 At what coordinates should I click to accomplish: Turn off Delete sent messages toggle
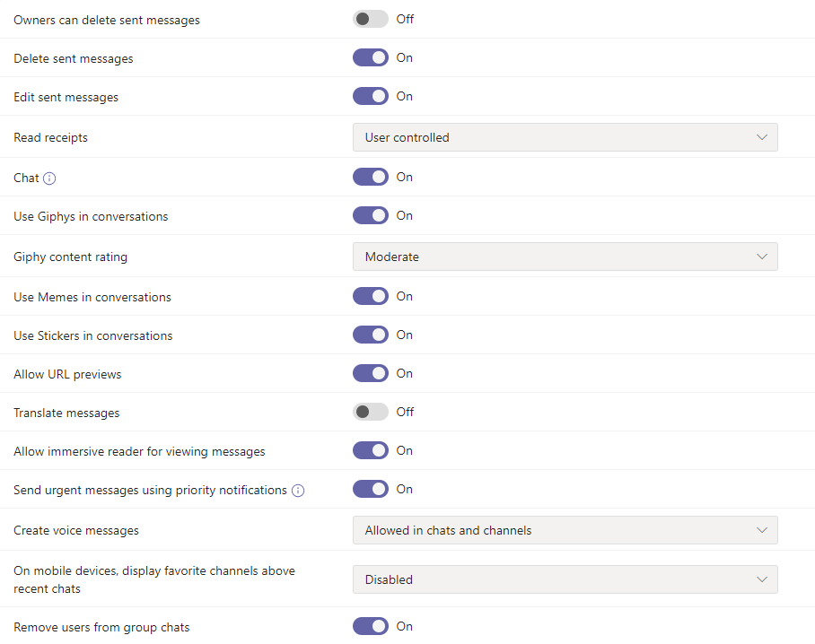370,57
